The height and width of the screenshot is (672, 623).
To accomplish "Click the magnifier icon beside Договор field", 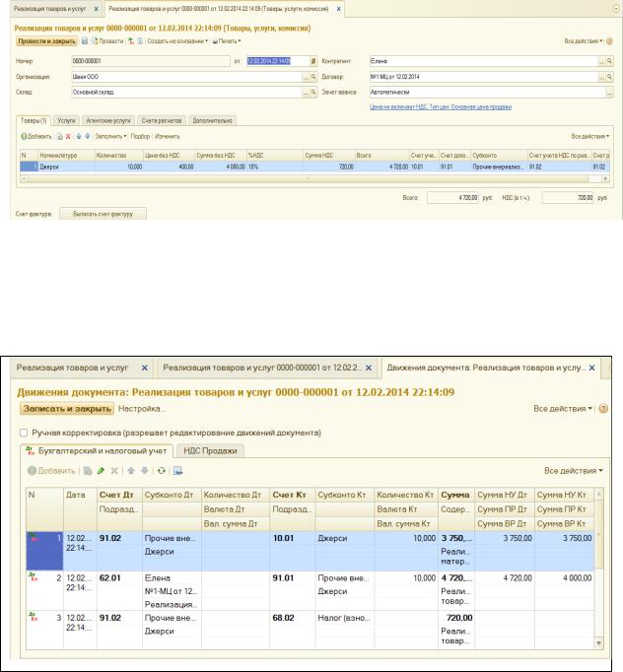I will click(609, 77).
